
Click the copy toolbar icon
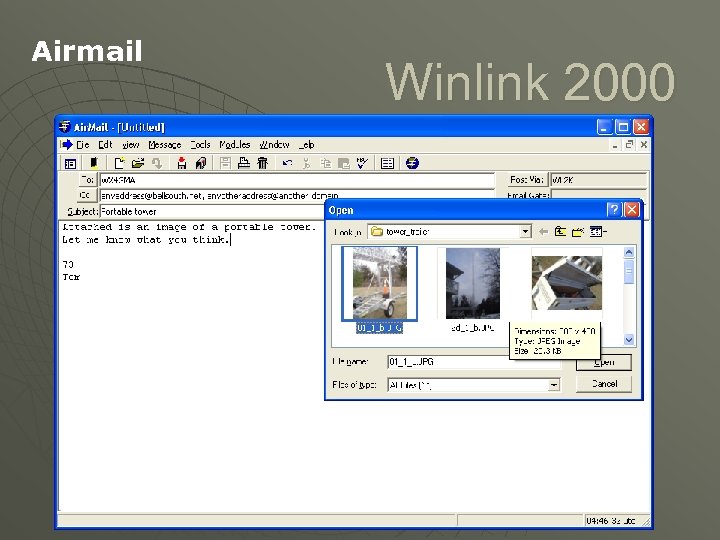tap(326, 163)
